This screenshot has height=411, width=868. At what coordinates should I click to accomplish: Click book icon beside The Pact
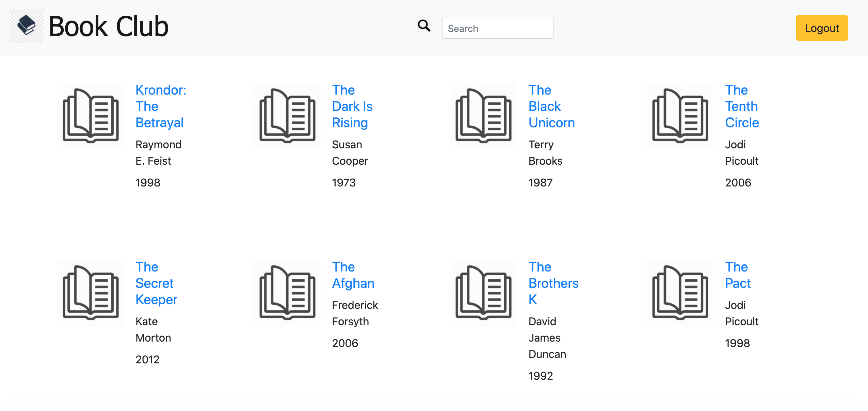tap(680, 293)
